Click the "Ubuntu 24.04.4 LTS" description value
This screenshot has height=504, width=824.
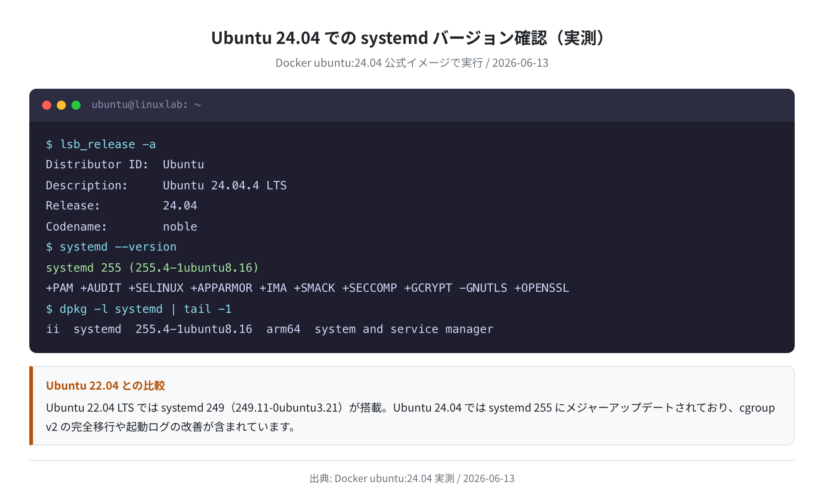click(225, 185)
